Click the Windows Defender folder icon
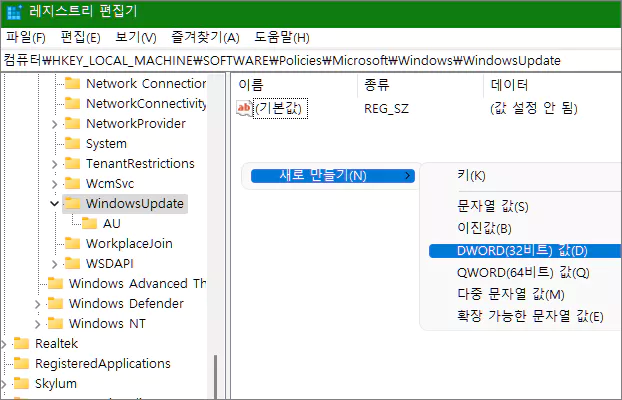The height and width of the screenshot is (400, 622). click(x=56, y=303)
